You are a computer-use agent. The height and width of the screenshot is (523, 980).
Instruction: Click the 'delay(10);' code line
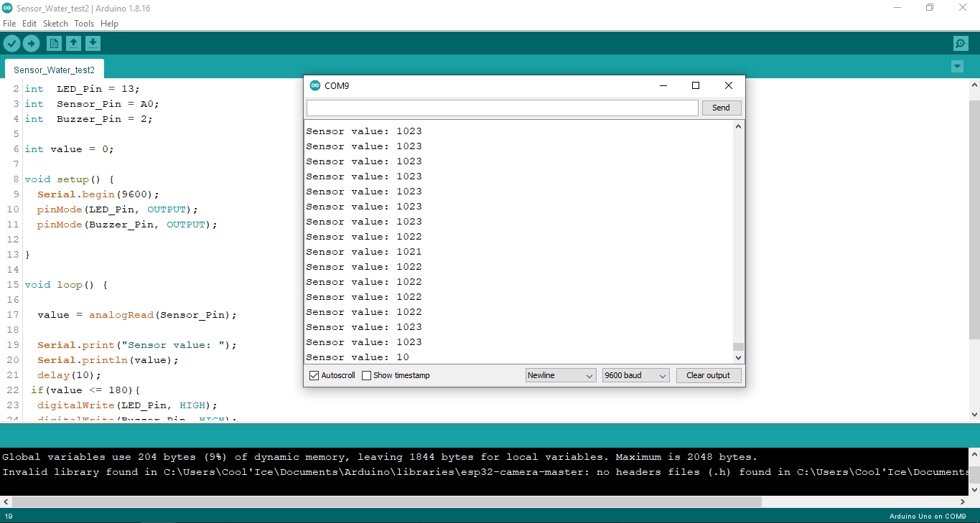(x=70, y=375)
